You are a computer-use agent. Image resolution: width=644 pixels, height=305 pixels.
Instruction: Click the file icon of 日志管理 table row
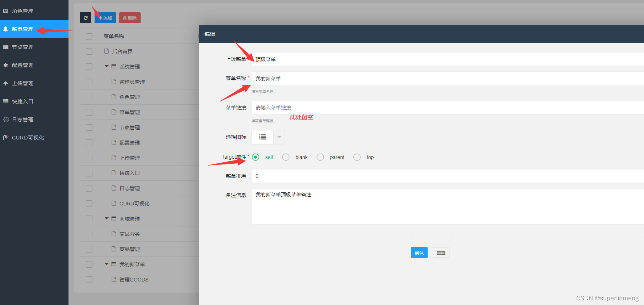114,188
